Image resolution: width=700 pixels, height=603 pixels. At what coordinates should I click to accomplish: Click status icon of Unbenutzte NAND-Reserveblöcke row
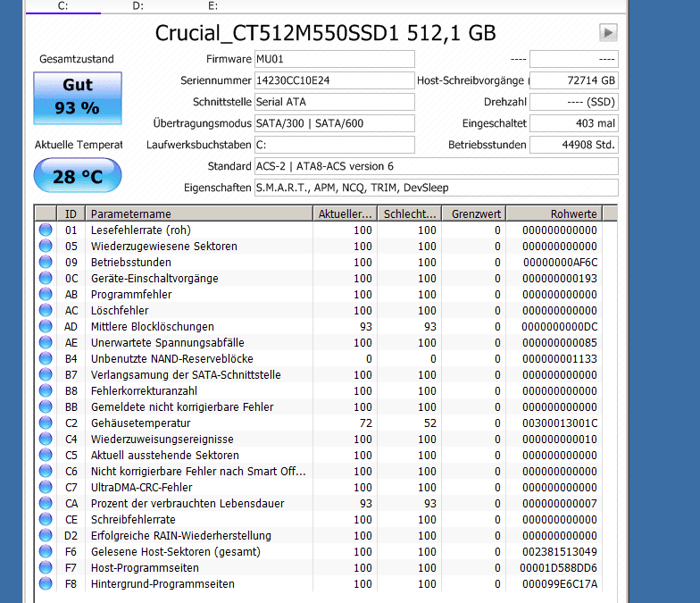pyautogui.click(x=46, y=358)
